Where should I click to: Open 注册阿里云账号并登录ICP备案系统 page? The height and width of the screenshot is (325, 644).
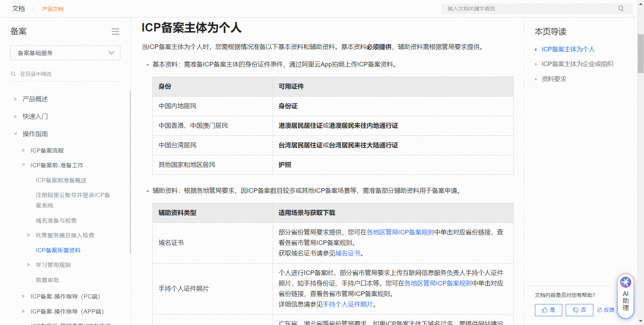coord(73,200)
